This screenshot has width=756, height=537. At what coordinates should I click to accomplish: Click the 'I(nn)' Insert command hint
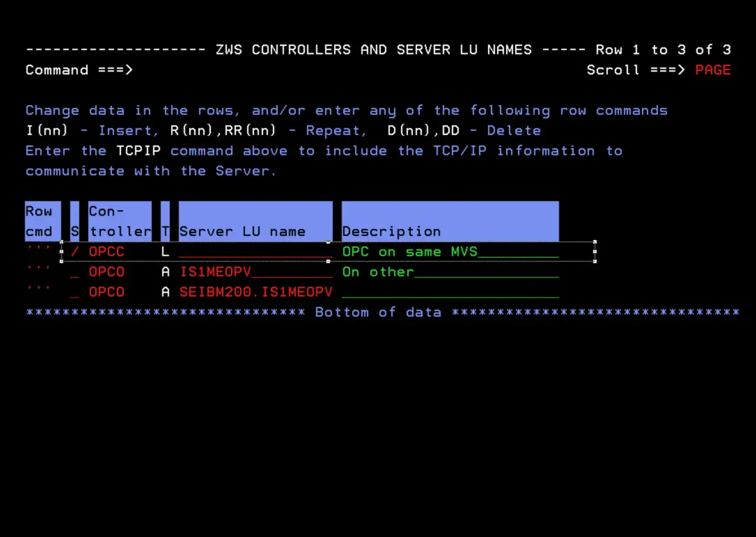[47, 130]
